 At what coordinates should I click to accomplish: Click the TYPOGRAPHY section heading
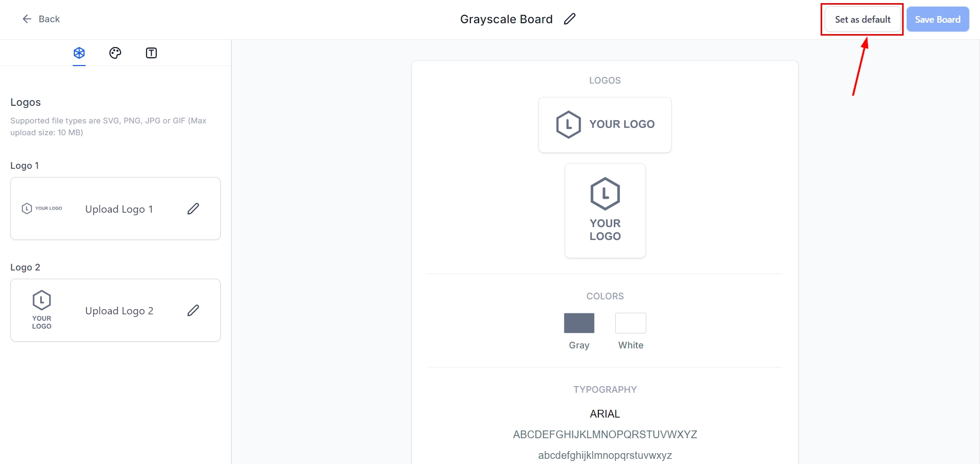point(605,390)
